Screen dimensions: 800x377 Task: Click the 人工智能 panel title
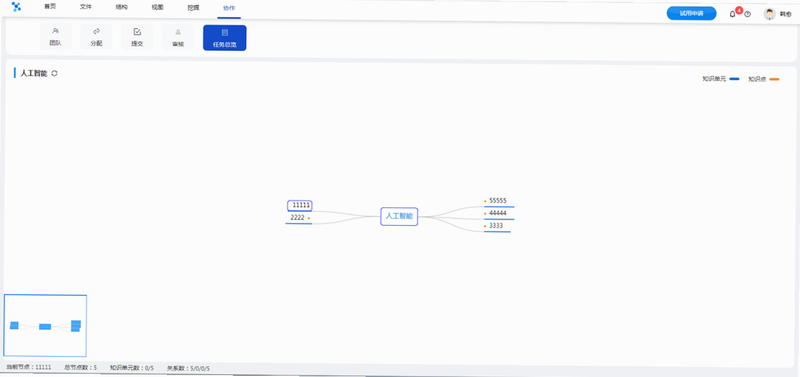[34, 73]
